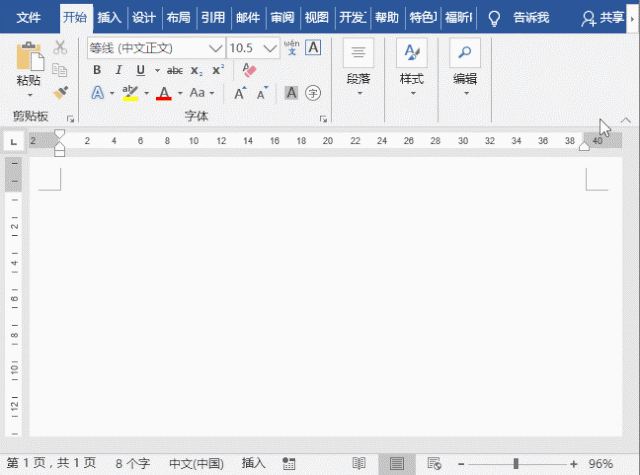The image size is (640, 475).
Task: Switch to the Mailings tab
Action: pyautogui.click(x=248, y=18)
